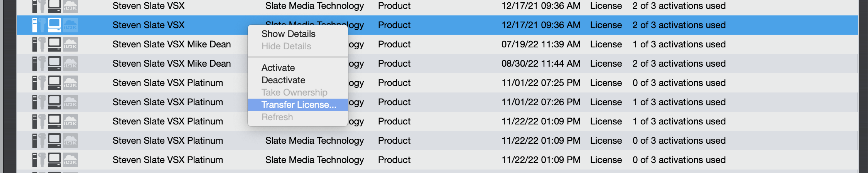
Task: Click computer icon on Platinum 07:26 PM row
Action: coord(54,102)
